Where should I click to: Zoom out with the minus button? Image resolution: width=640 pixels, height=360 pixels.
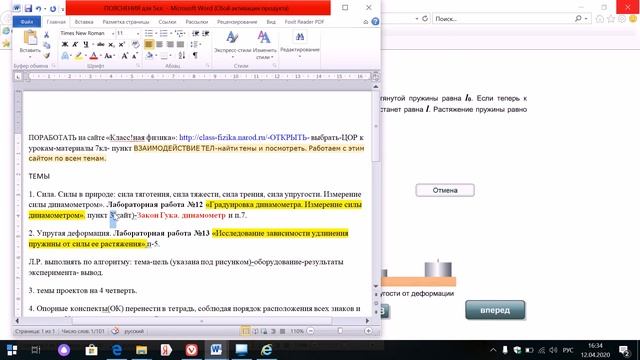coord(311,331)
